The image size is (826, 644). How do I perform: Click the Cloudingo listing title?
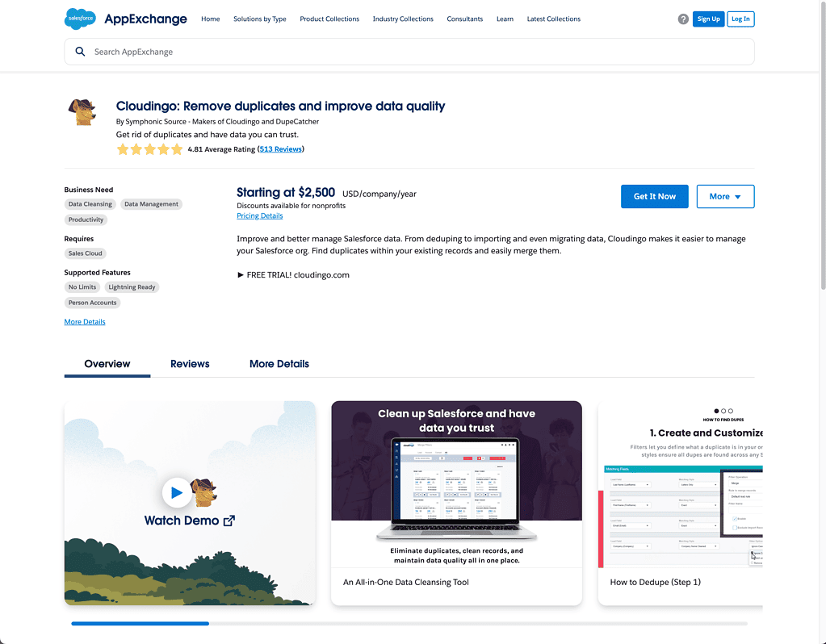280,107
